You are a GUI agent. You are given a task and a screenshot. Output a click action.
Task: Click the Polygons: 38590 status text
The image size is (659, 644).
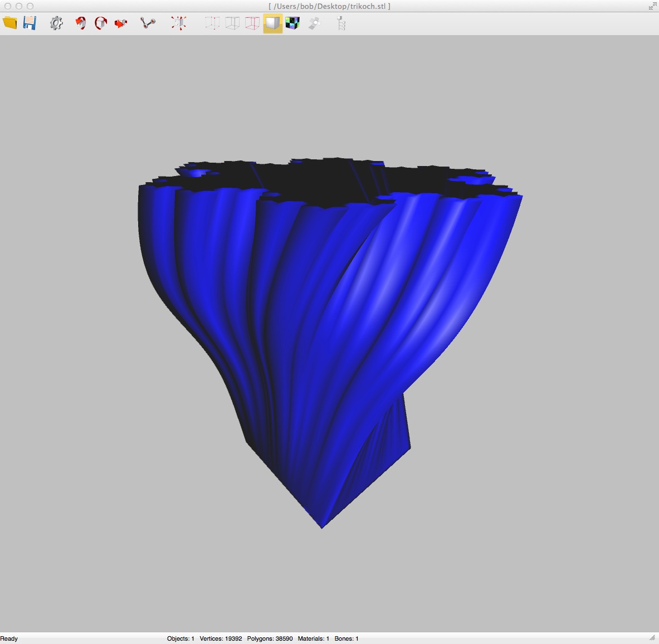tap(270, 638)
